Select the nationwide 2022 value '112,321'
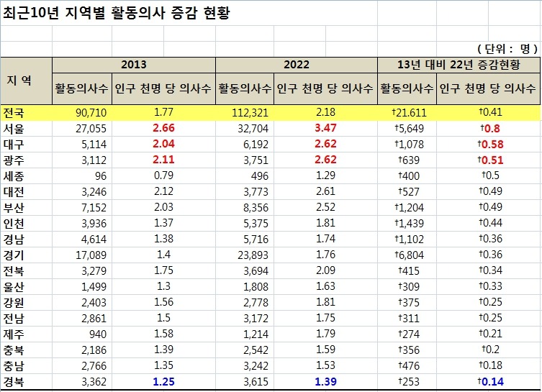This screenshot has height=392, width=542. pos(250,113)
